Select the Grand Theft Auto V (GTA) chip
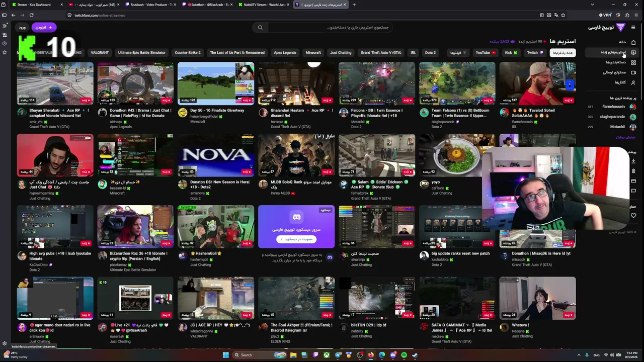Screen dimensions: 644x362 381,53
